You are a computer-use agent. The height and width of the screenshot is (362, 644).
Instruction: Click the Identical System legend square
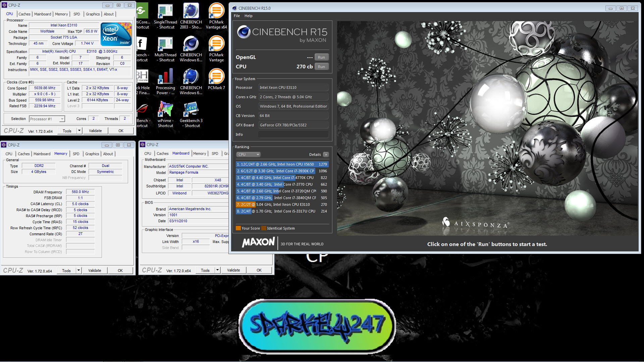point(264,228)
